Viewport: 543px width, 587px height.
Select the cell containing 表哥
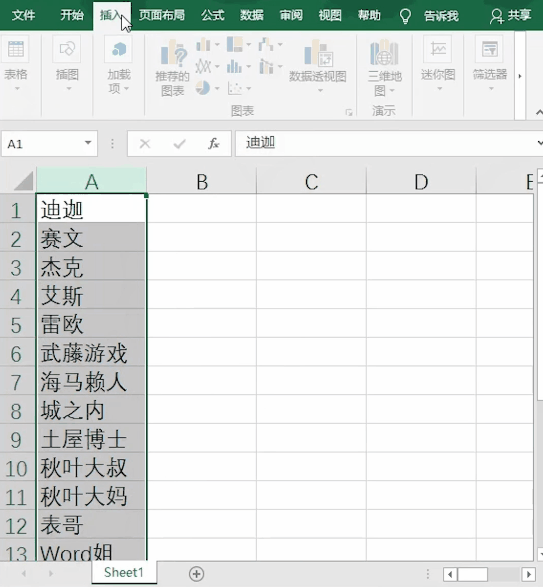pos(91,525)
